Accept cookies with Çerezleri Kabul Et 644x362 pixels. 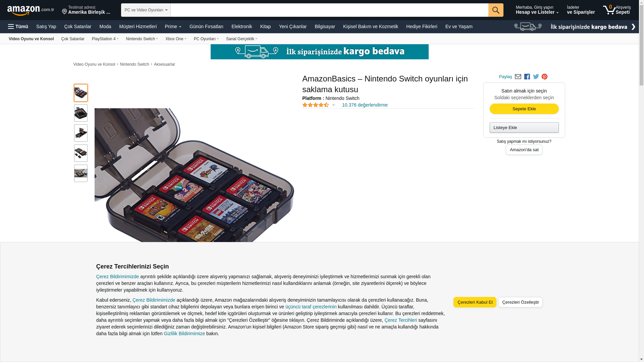point(475,302)
